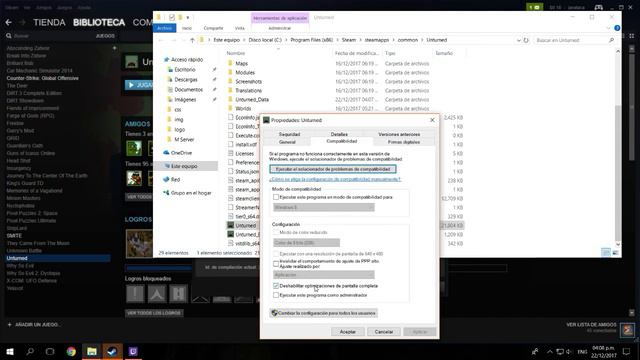Click the friends list avatar in Steam
640x360 pixels.
coord(628,329)
